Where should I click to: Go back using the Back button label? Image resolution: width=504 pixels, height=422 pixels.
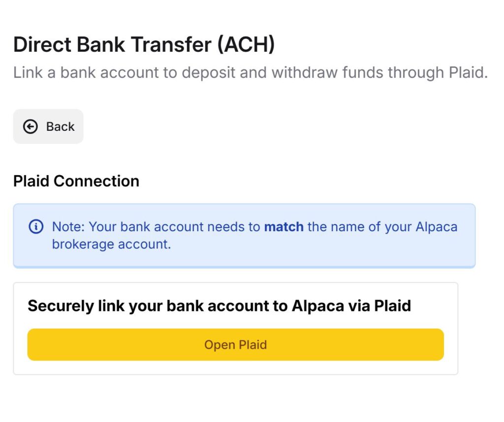point(60,126)
